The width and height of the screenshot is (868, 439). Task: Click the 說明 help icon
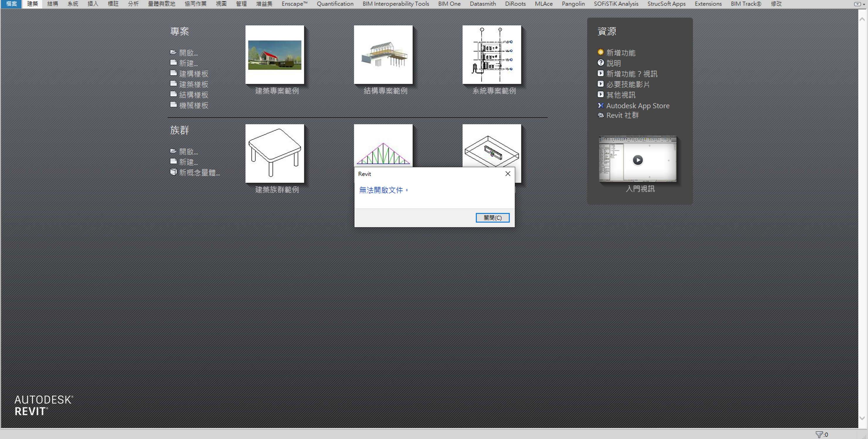click(x=600, y=63)
